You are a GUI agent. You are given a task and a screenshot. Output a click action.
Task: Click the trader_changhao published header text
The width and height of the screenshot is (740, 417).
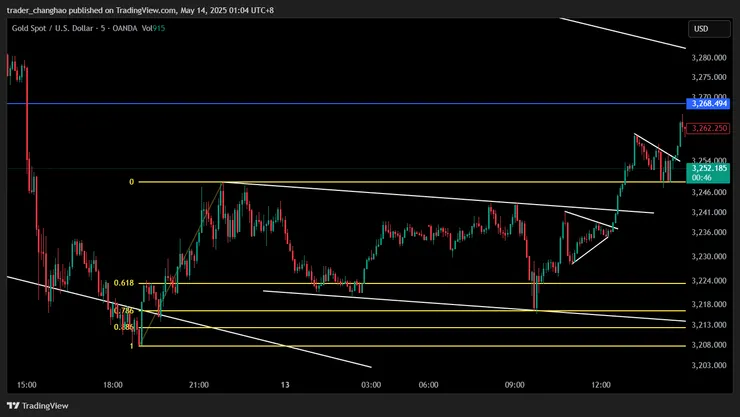point(140,10)
